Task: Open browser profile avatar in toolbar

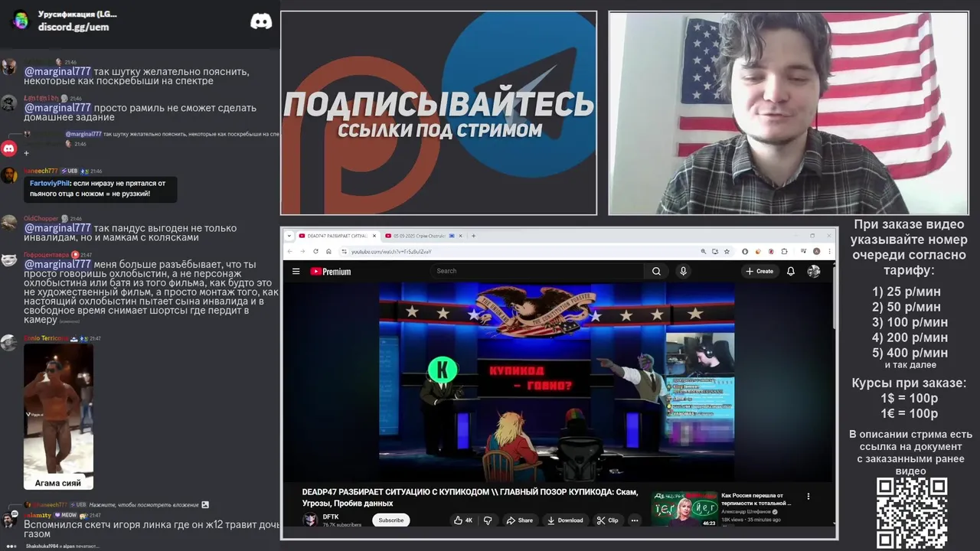Action: (x=817, y=251)
